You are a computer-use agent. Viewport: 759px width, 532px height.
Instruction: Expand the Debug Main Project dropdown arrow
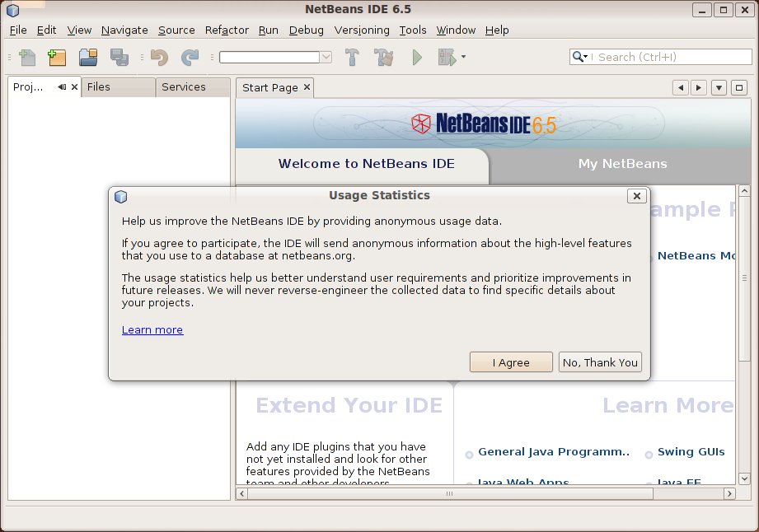[464, 58]
